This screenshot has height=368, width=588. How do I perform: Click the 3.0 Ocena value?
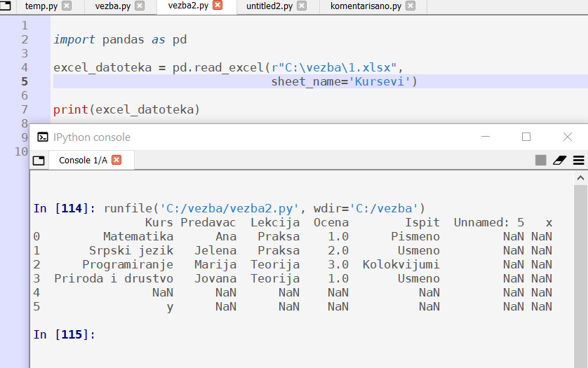(338, 264)
